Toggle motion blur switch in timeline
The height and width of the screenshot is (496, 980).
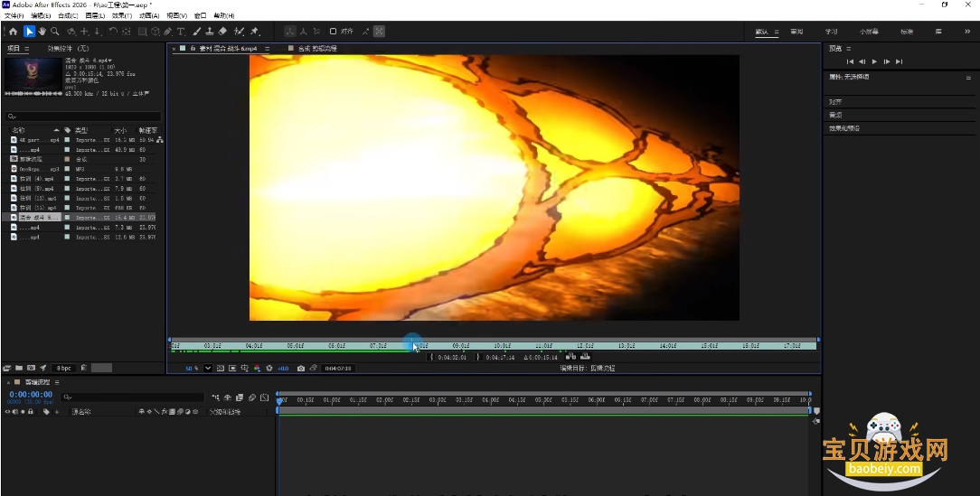click(x=252, y=398)
